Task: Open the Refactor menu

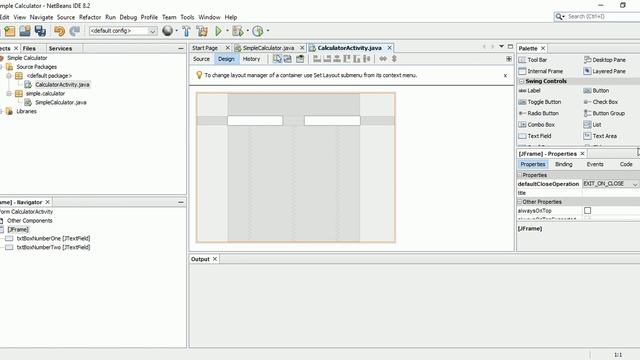Action: (x=90, y=17)
